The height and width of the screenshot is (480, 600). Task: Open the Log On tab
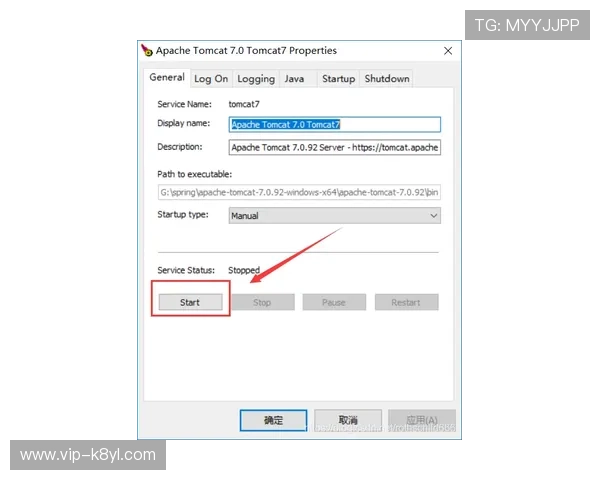click(210, 79)
